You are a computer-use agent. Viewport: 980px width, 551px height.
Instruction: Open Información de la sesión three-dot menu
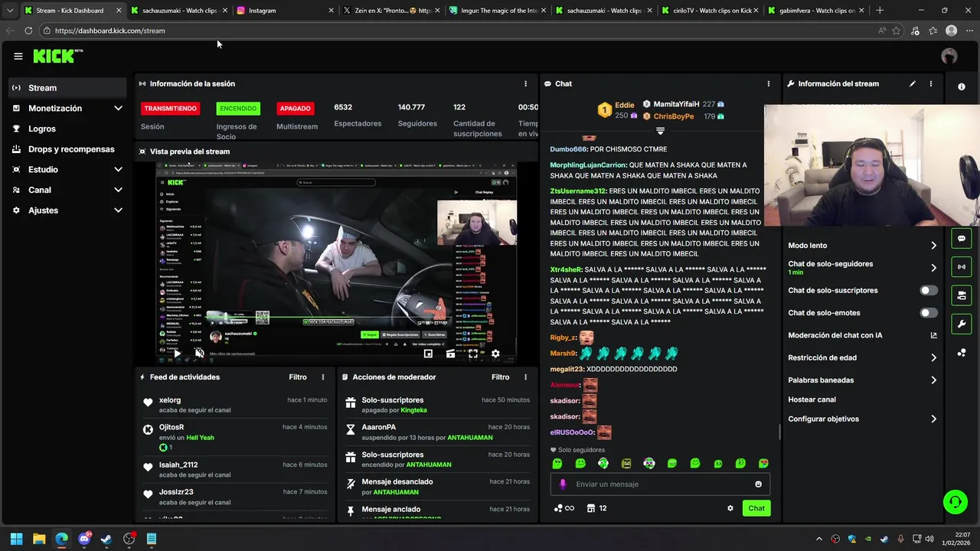click(525, 83)
